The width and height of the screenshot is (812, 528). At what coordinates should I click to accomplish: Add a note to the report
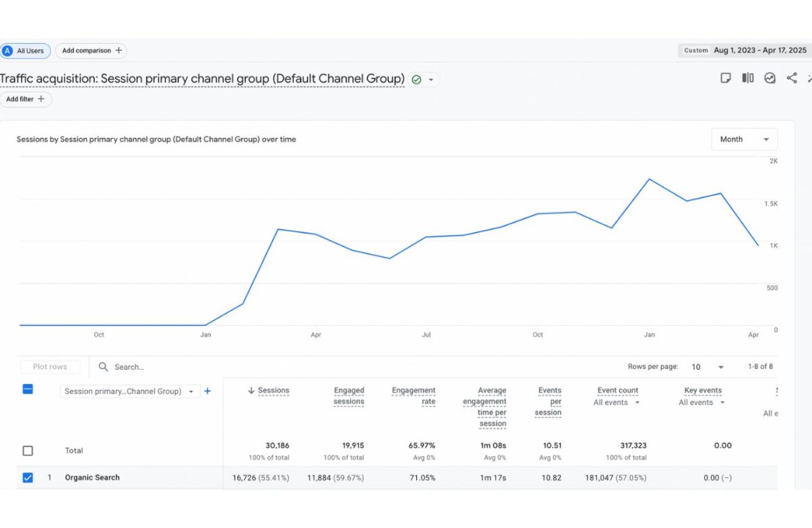726,78
